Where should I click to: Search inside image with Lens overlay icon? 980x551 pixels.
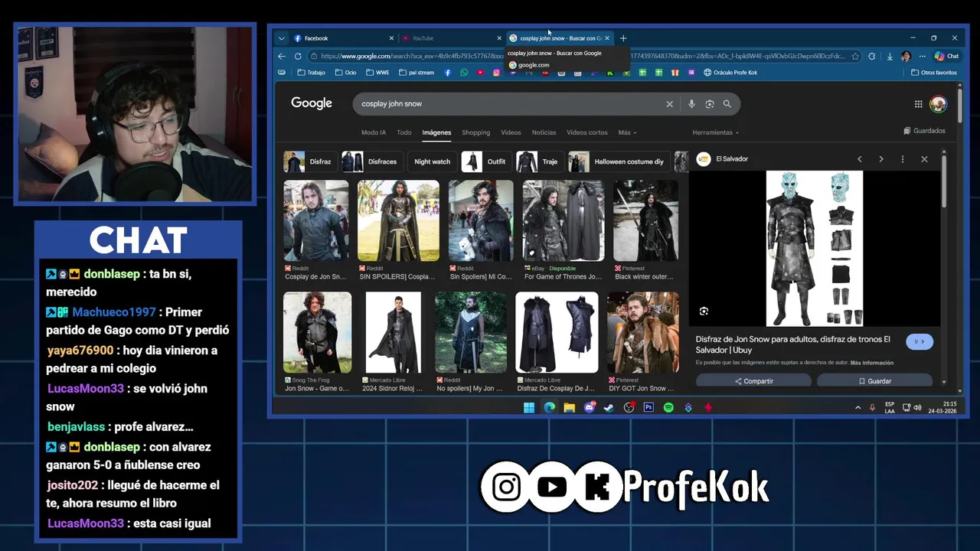click(704, 311)
